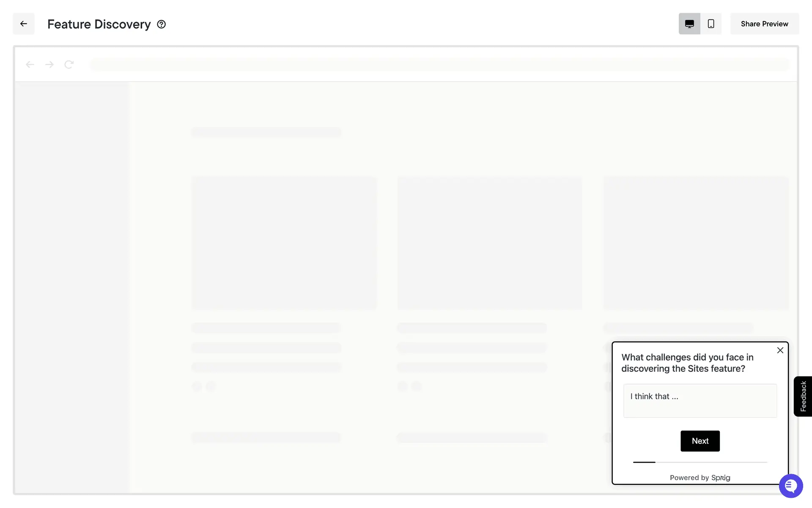Select the rightmost placeholder card
Image resolution: width=812 pixels, height=508 pixels.
tap(696, 243)
